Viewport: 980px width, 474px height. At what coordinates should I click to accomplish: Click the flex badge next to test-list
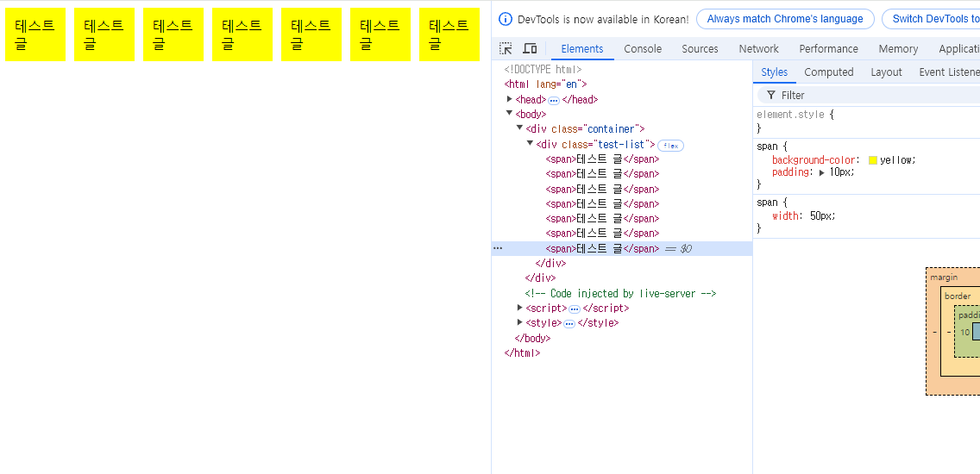click(670, 146)
